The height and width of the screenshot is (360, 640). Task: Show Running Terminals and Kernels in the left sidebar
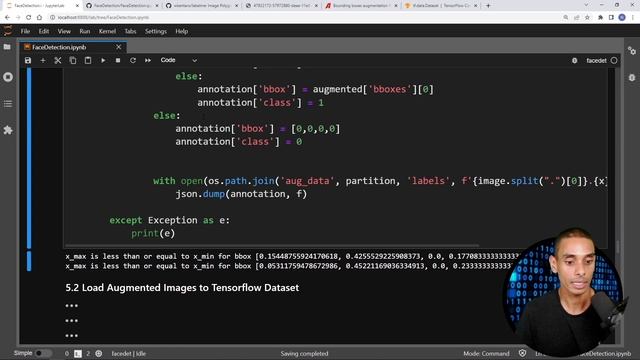[8, 77]
